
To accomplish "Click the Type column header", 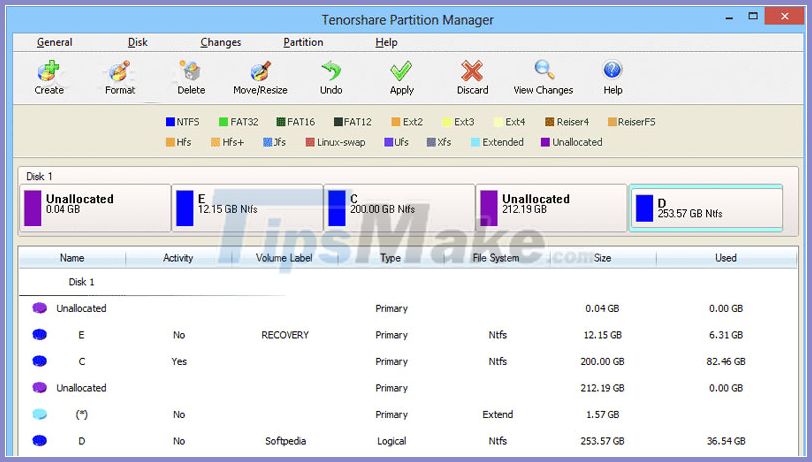I will pyautogui.click(x=390, y=258).
